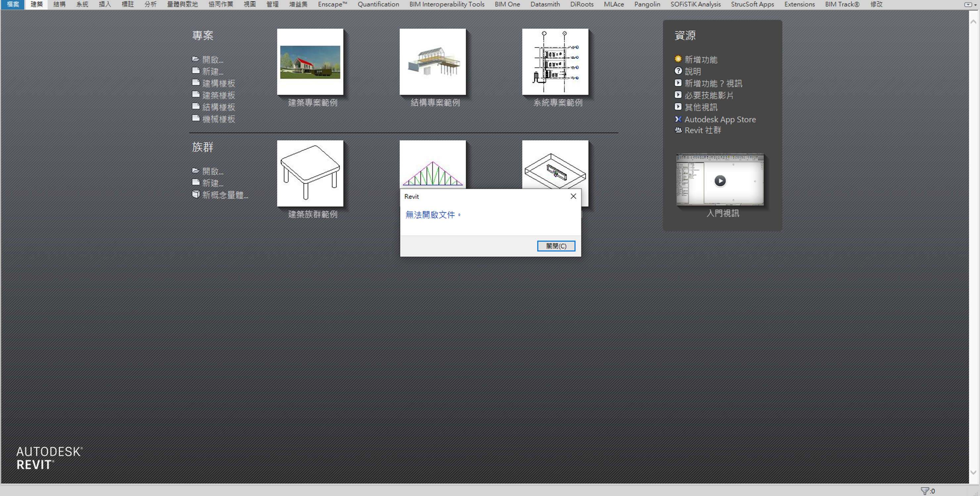Click the scrollbar up arrow

click(973, 22)
